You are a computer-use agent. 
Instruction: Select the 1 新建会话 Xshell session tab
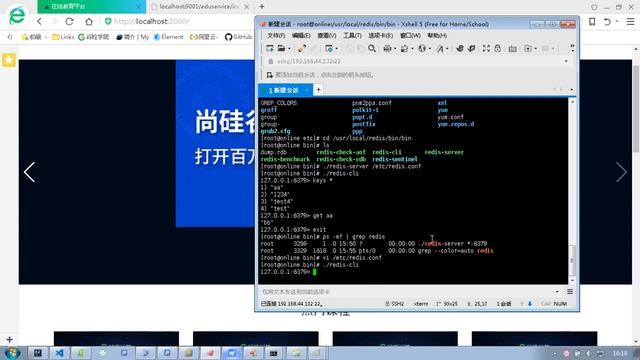click(285, 90)
